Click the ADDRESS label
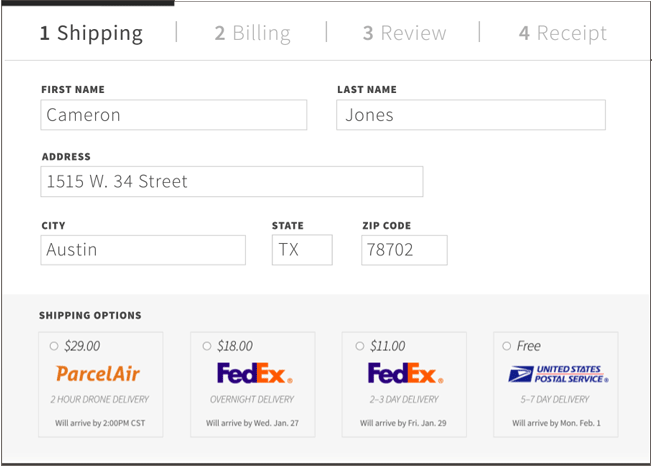Screen dimensions: 652x474 pyautogui.click(x=66, y=157)
